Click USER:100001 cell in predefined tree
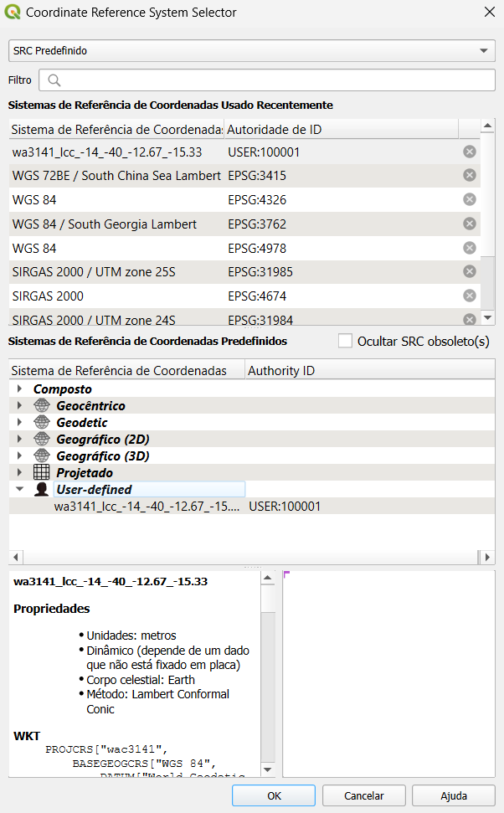The width and height of the screenshot is (504, 813). (285, 506)
